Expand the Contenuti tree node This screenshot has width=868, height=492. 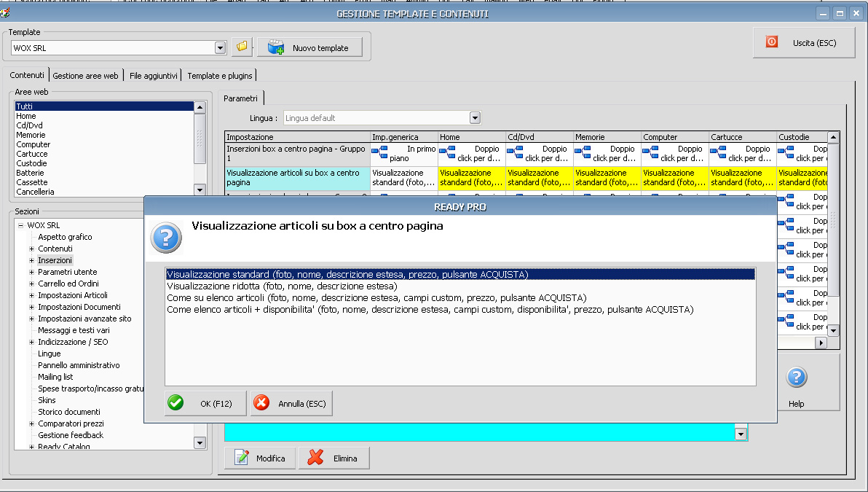point(31,249)
